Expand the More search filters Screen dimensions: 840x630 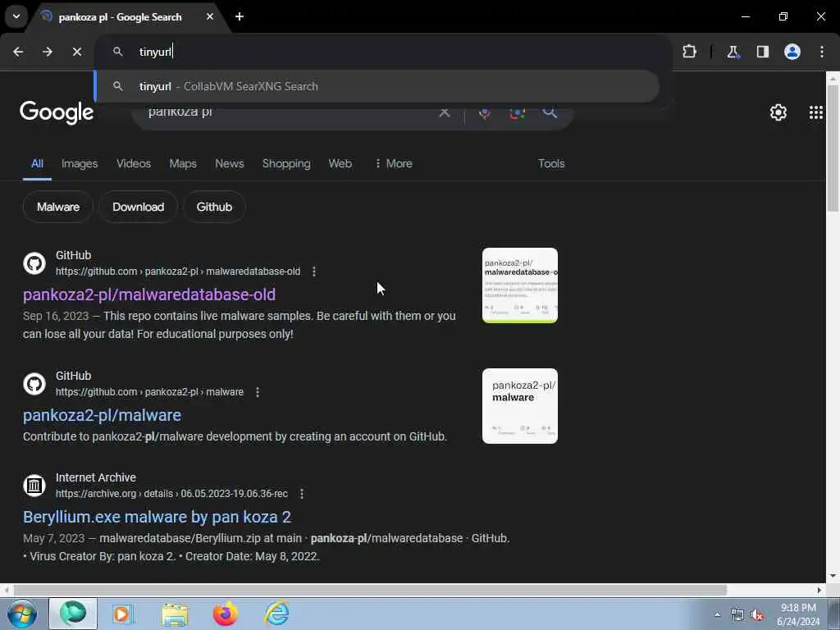coord(393,163)
